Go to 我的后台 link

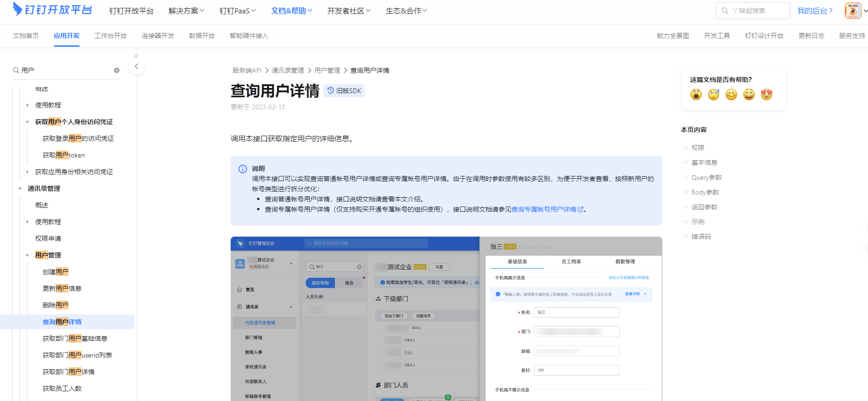point(815,11)
